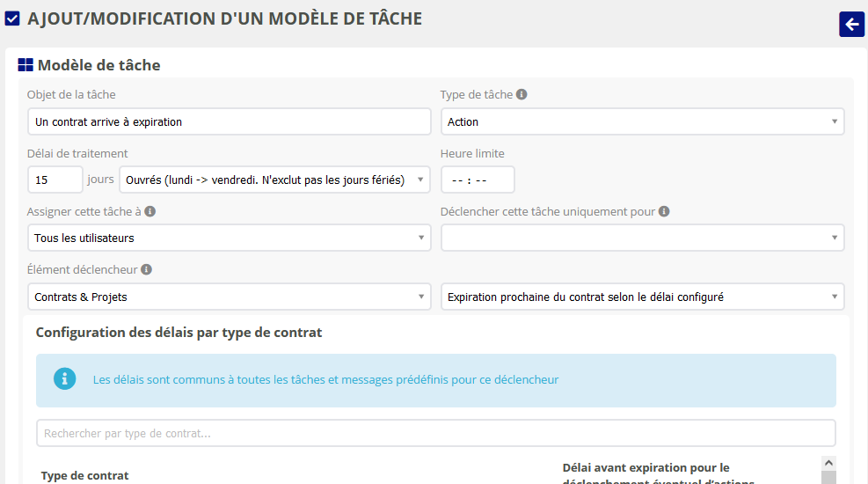Click the checkbox icon beside page title

13,18
